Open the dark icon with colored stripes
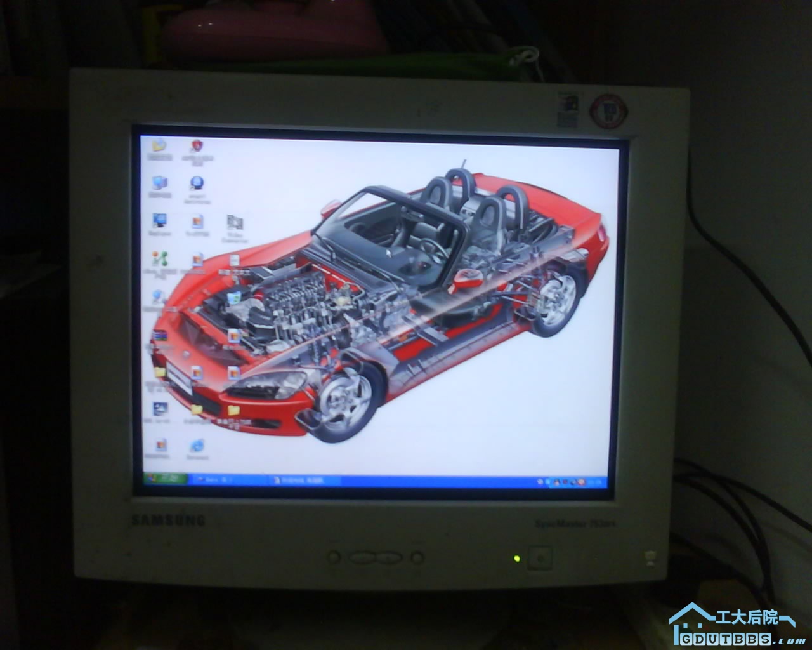 (159, 336)
